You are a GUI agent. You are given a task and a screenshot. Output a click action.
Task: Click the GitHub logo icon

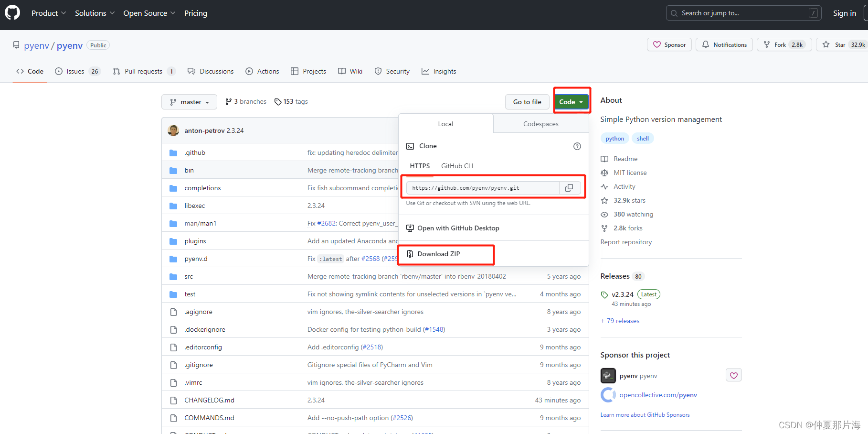coord(12,13)
